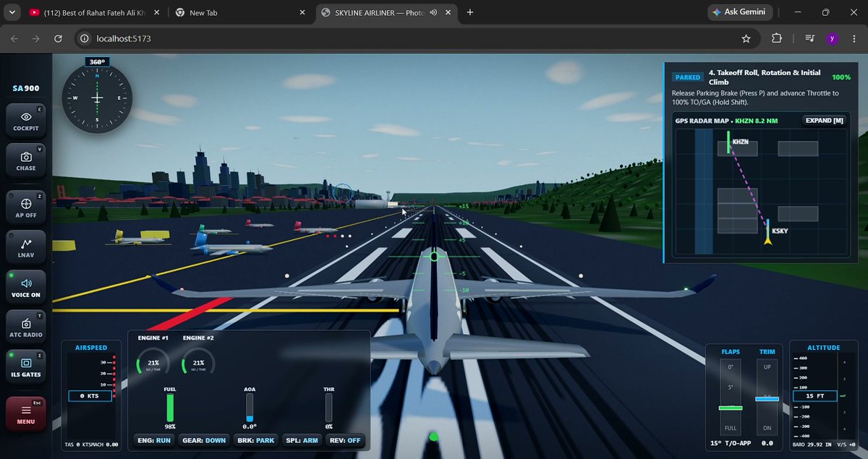
Task: Adjust the flaps lever slider
Action: (x=731, y=408)
